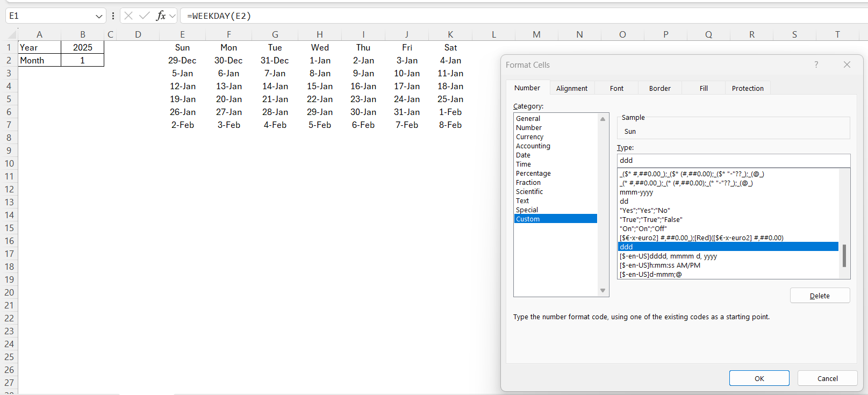Select the Number category

555,127
